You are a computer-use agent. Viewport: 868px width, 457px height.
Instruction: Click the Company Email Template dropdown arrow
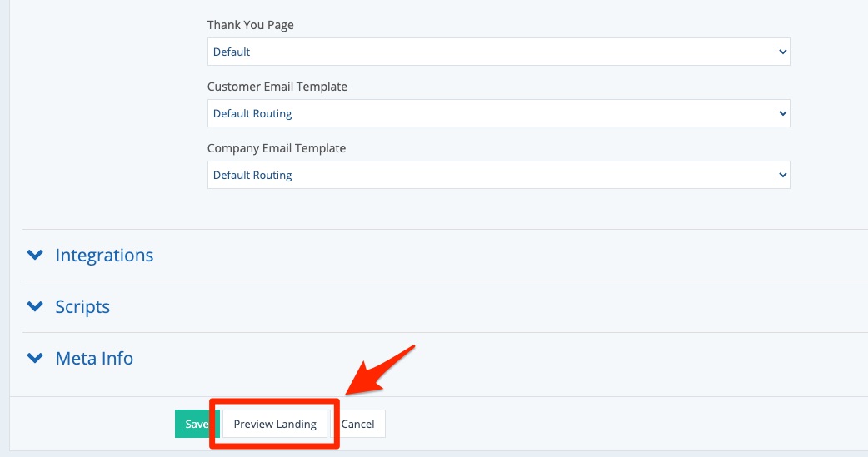click(x=782, y=175)
